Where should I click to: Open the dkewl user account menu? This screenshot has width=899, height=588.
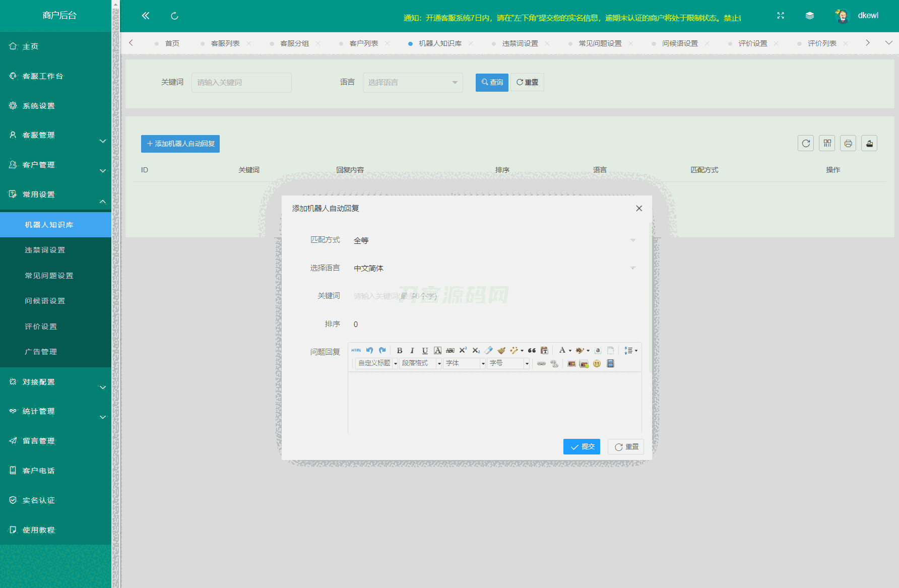(857, 16)
